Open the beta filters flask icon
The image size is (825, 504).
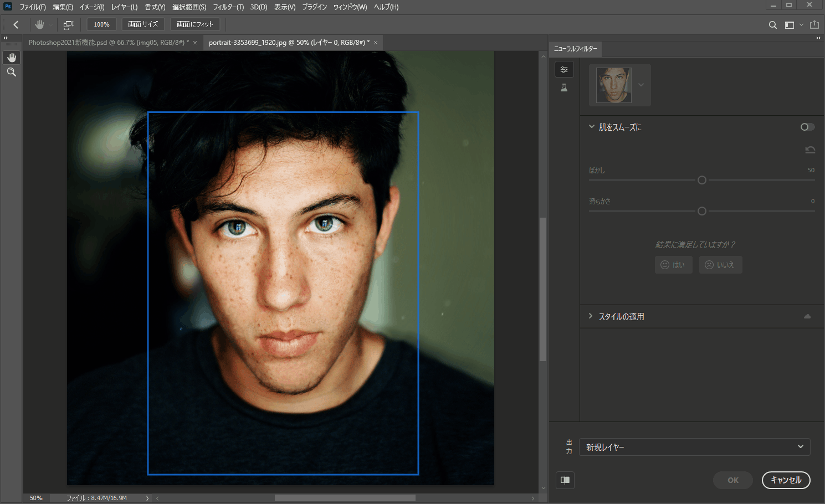(564, 88)
